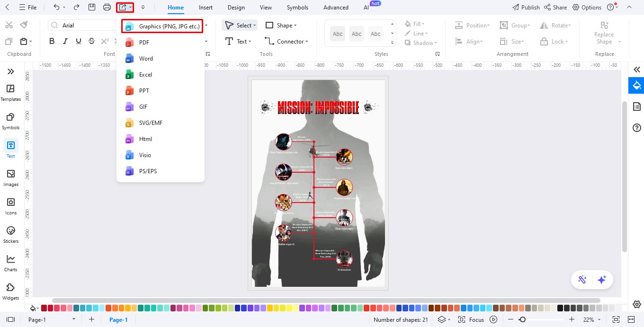Screen dimensions: 644x327
Task: Open the Icons panel in left sidebar
Action: pos(10,206)
